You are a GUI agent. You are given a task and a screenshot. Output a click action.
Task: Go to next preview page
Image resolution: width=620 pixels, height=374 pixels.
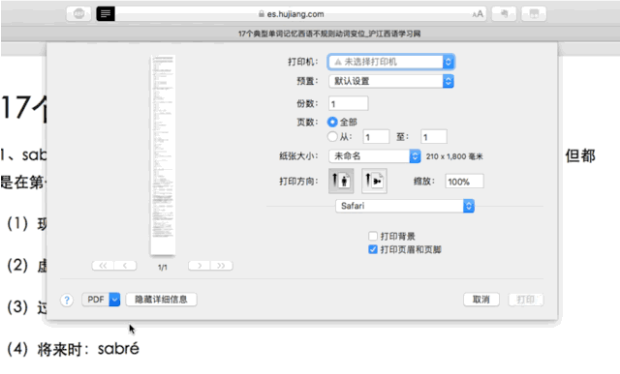[x=200, y=266]
